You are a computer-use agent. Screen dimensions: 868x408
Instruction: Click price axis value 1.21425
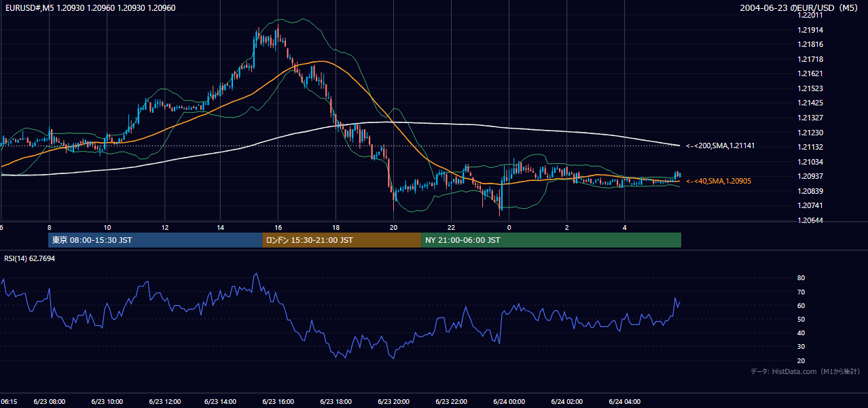[810, 103]
